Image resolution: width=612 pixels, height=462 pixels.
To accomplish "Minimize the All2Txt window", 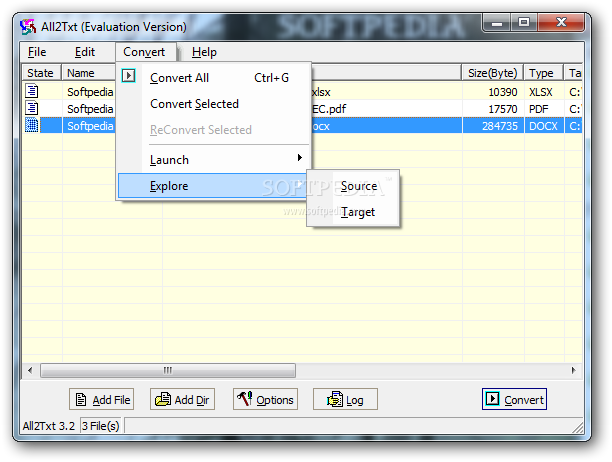I will pyautogui.click(x=496, y=23).
